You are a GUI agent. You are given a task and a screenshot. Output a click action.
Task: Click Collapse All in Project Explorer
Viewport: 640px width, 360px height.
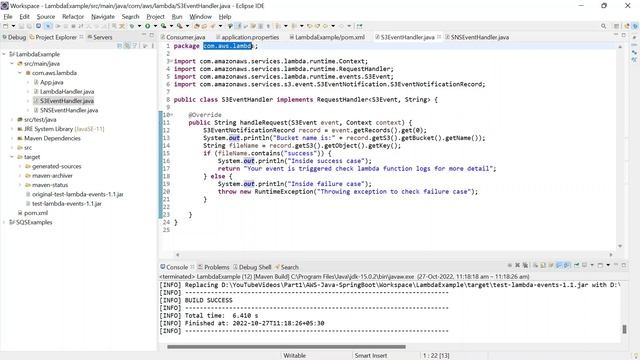[120, 46]
